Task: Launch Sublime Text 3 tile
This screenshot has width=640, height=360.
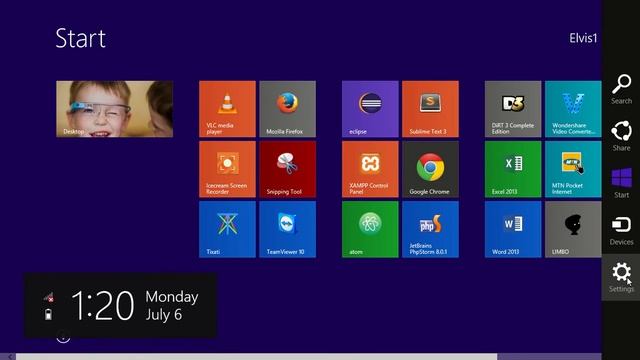Action: (430, 109)
